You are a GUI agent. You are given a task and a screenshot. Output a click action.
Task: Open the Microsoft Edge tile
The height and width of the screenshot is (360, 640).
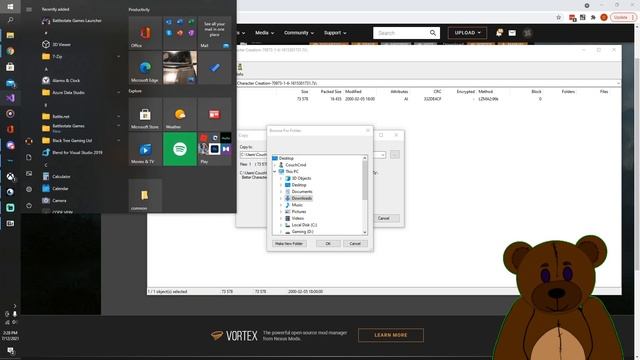[x=145, y=68]
